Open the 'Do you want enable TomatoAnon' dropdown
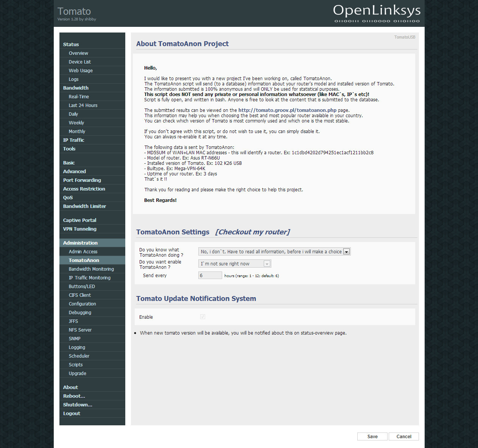Viewport: 478px width, 448px height. (235, 264)
